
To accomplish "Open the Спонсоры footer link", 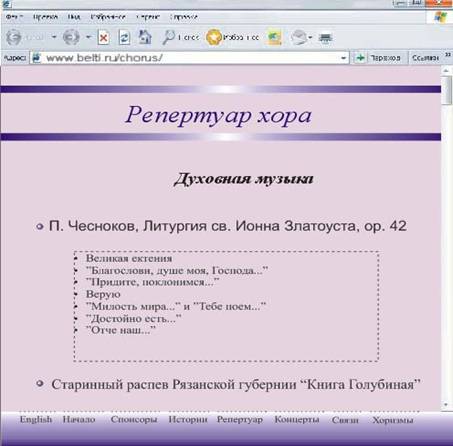I will [x=134, y=419].
